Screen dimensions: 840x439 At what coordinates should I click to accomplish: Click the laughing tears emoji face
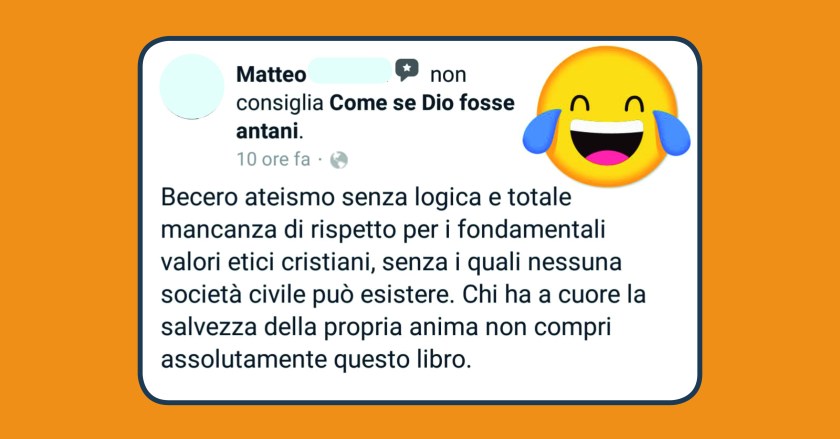pos(606,116)
